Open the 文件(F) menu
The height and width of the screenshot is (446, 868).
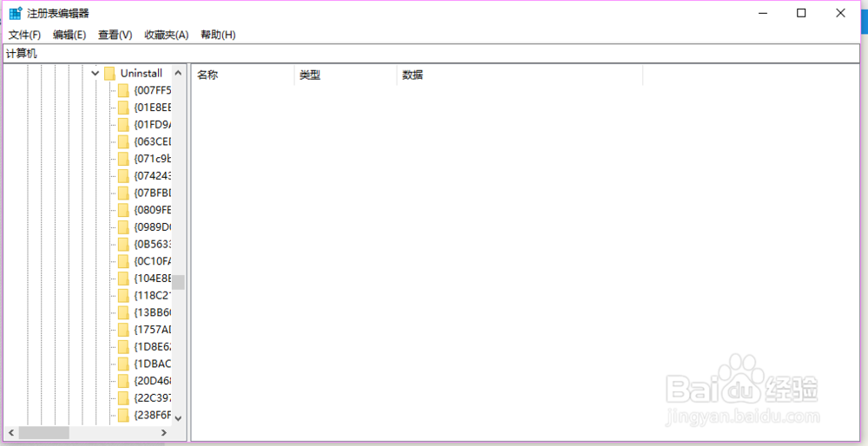(x=25, y=35)
